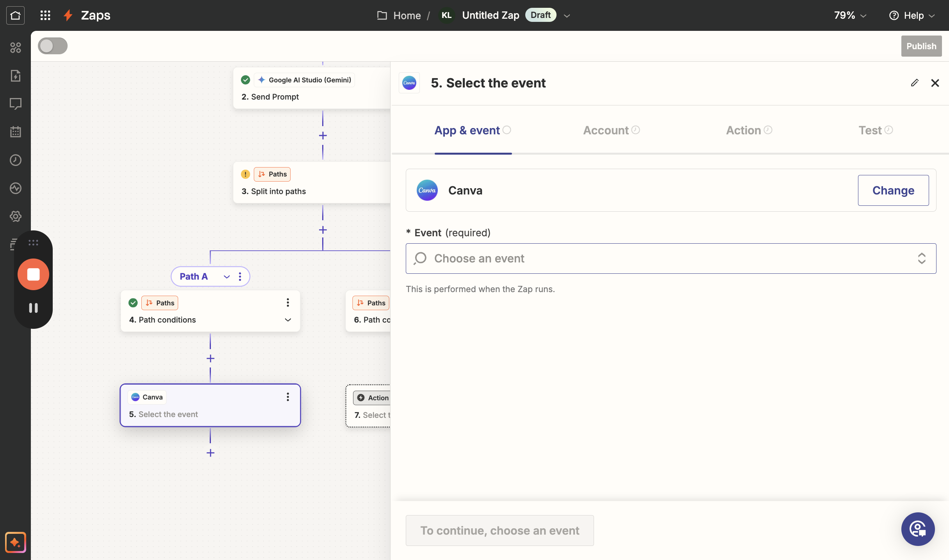Expand the Path A selector chevron
949x560 pixels.
227,276
